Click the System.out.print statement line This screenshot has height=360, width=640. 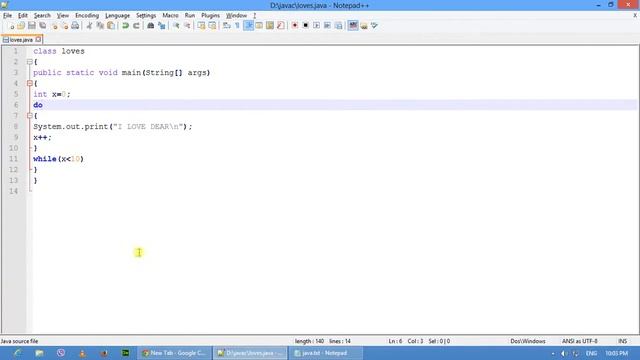point(113,127)
